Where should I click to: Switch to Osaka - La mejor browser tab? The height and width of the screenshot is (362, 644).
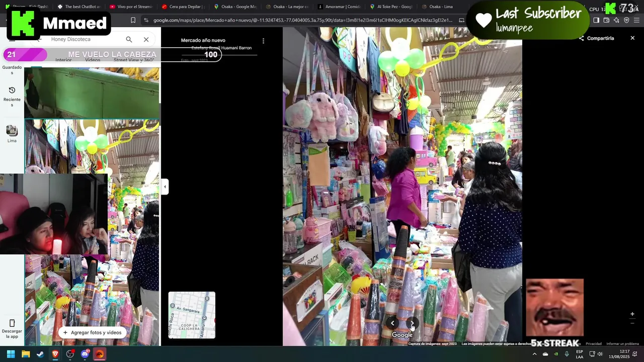coord(287,7)
